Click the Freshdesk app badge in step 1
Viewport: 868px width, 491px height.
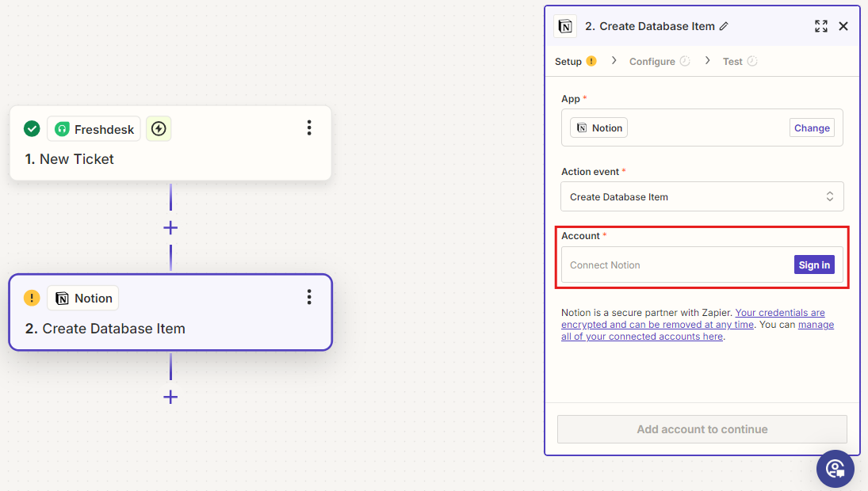(x=94, y=129)
